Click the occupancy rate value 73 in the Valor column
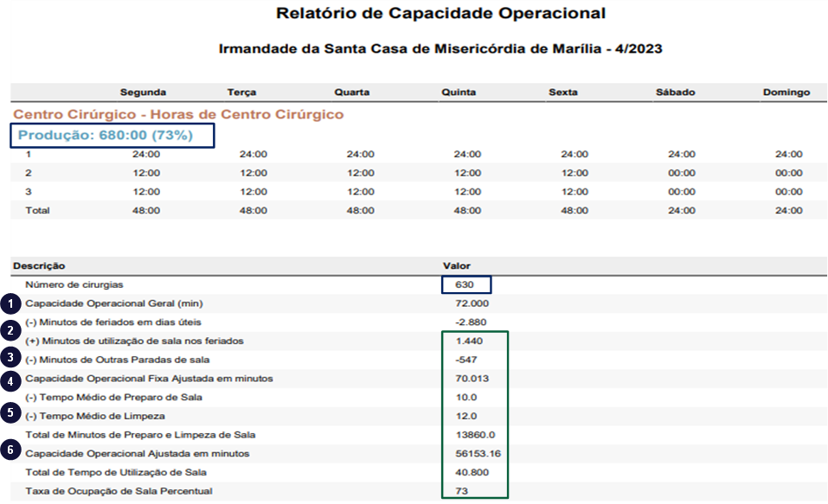 [x=461, y=491]
